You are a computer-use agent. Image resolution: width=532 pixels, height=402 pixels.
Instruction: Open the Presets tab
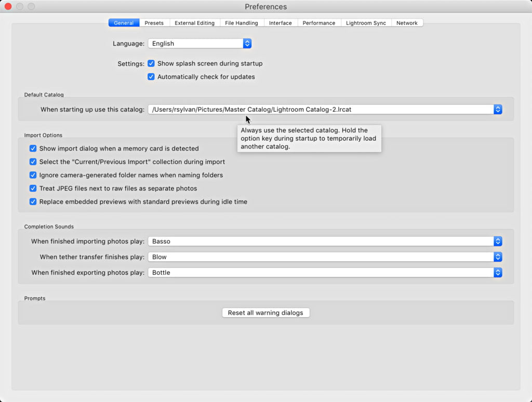pyautogui.click(x=154, y=23)
